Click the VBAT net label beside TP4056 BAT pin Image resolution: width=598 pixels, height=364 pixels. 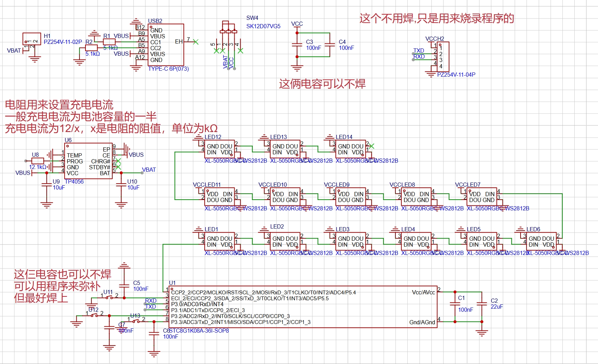149,170
